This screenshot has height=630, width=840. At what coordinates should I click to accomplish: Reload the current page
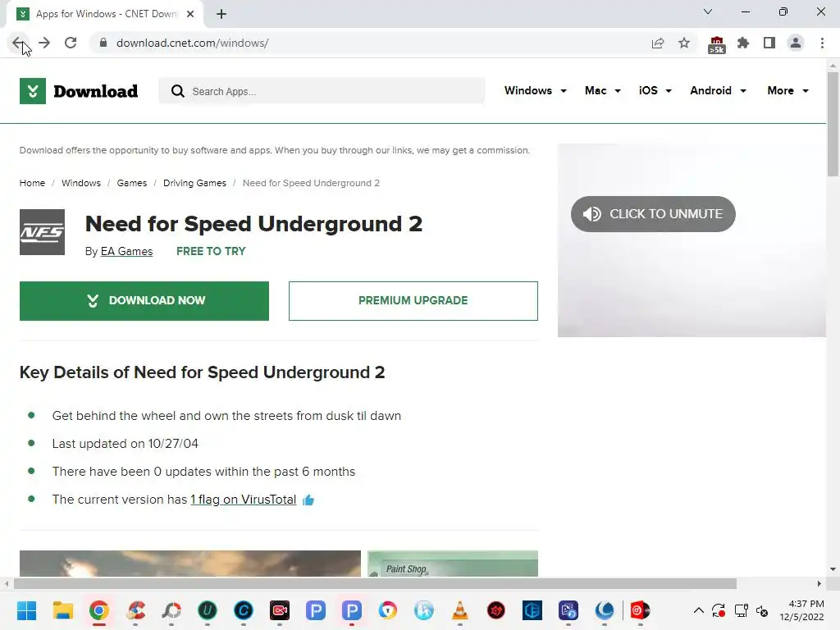tap(71, 43)
